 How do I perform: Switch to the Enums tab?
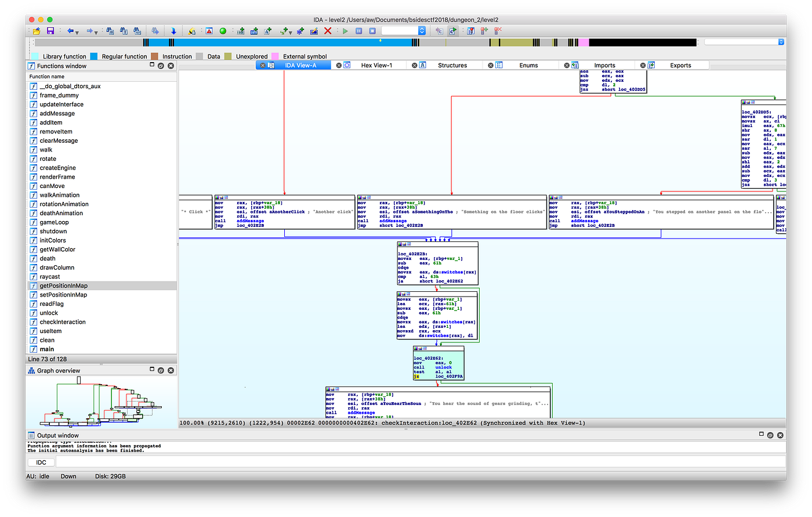click(x=528, y=65)
